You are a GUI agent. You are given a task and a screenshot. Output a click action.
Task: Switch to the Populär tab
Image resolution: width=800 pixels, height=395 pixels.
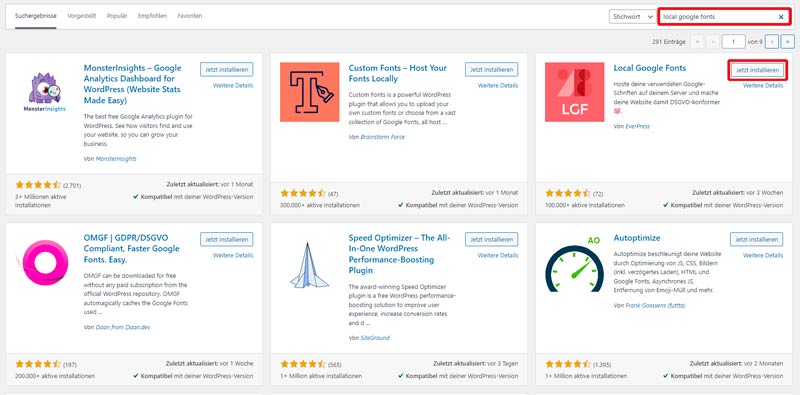tap(117, 16)
